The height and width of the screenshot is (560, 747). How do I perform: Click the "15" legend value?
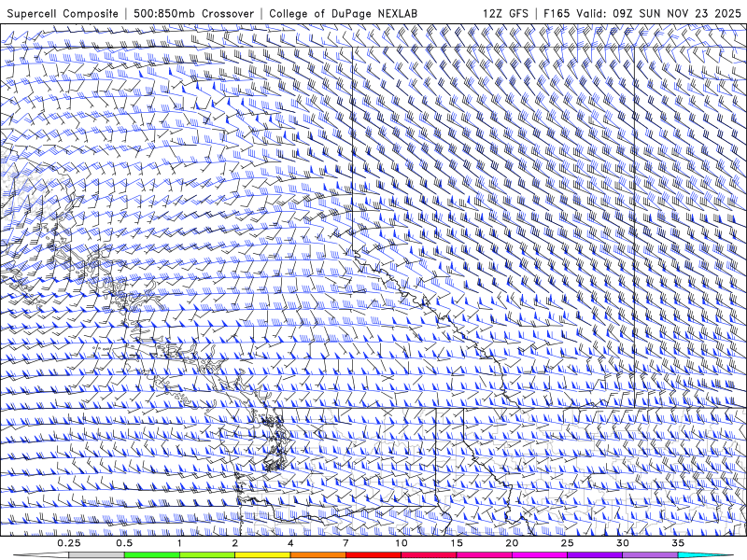pos(457,543)
